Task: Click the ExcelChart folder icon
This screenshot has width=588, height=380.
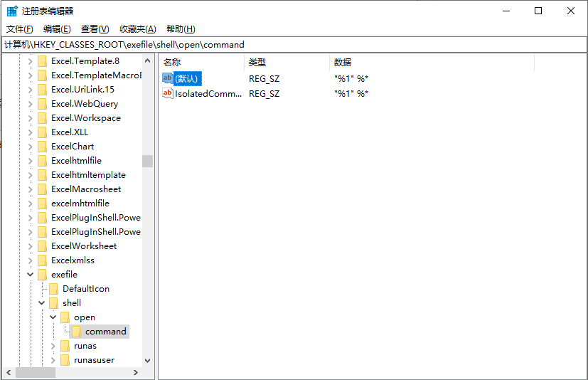Action: pos(43,147)
